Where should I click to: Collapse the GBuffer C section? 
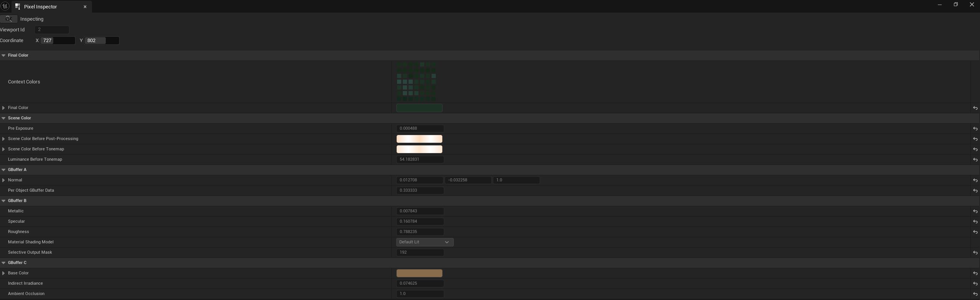[3, 262]
